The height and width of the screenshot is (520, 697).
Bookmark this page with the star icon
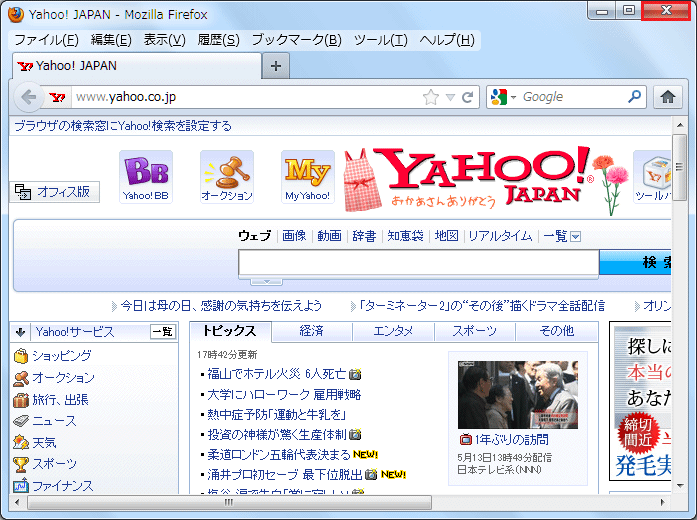[431, 97]
